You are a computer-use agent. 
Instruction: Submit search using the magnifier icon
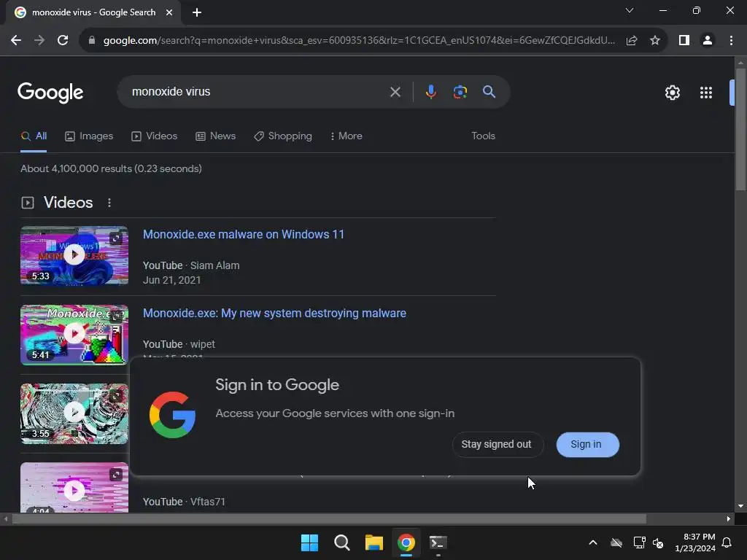pyautogui.click(x=489, y=92)
